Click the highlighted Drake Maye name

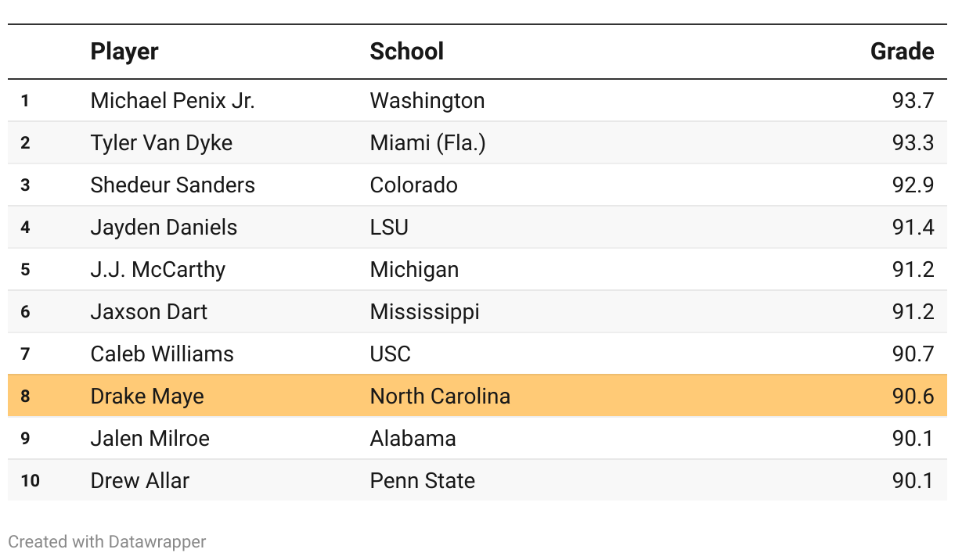[x=147, y=397]
